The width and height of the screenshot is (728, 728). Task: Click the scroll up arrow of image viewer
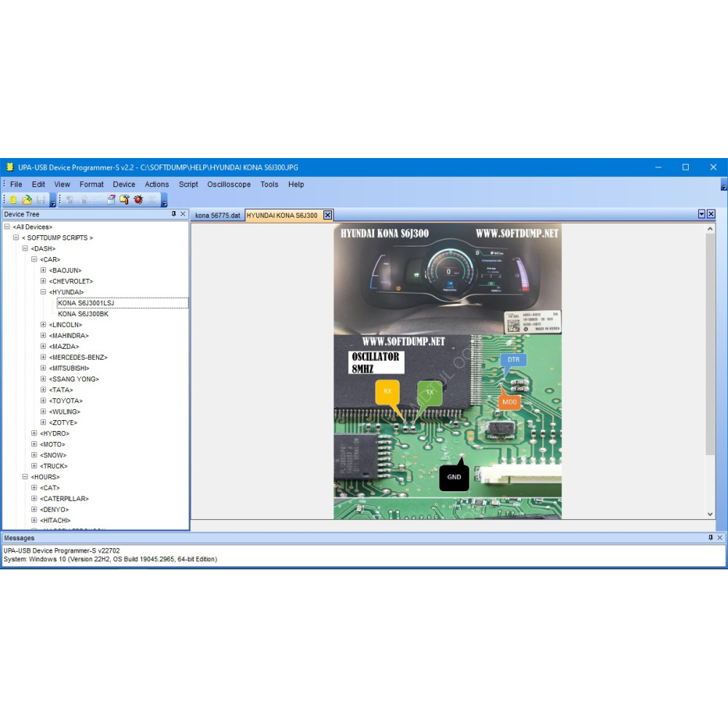710,229
